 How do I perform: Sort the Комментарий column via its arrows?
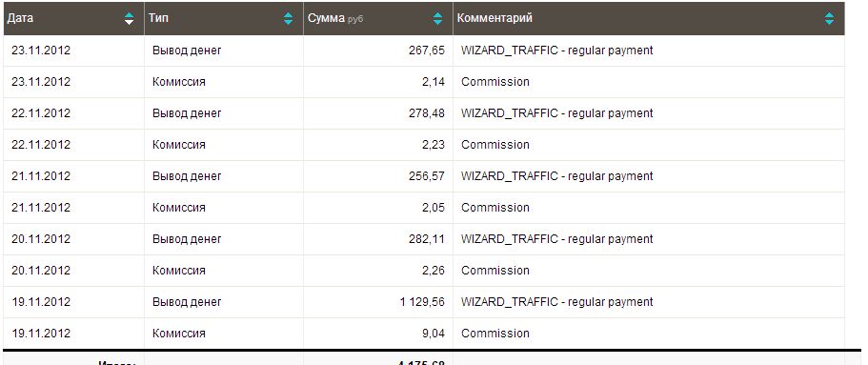click(x=829, y=18)
